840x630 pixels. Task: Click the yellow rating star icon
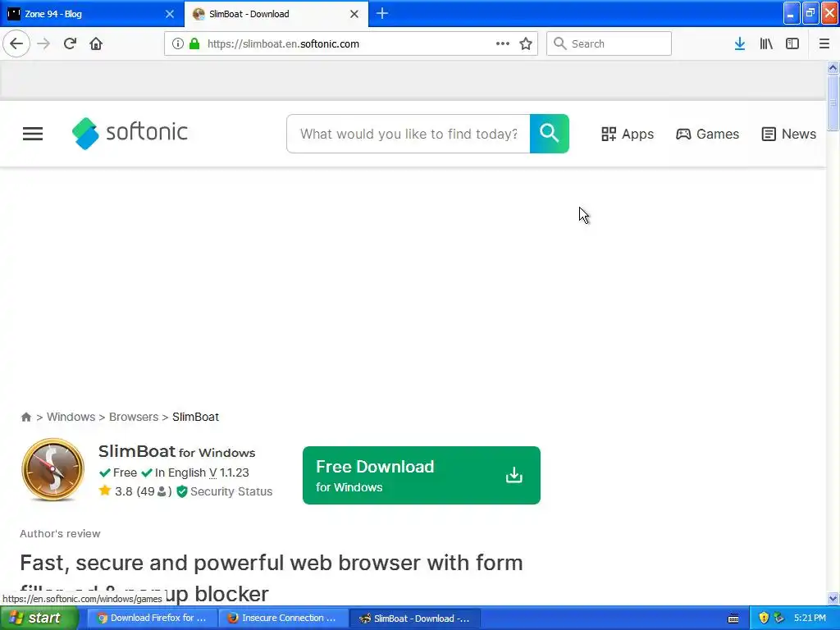[x=104, y=491]
